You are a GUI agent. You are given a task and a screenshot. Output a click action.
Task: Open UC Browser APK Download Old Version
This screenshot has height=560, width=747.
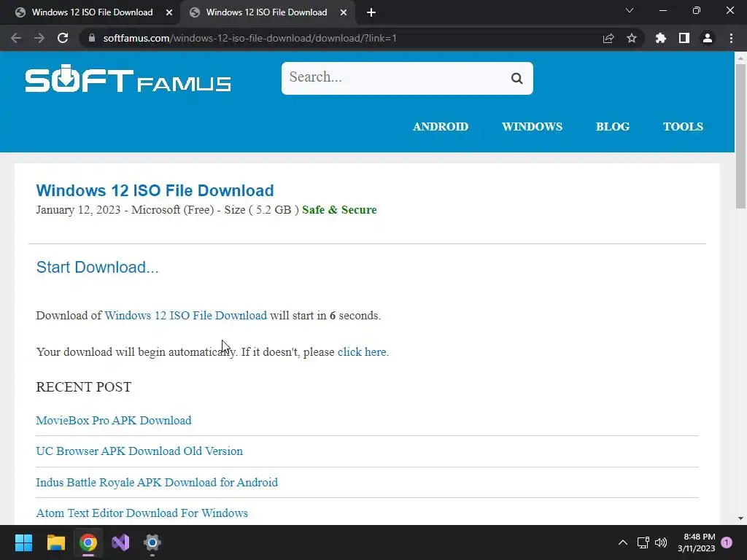pyautogui.click(x=139, y=451)
